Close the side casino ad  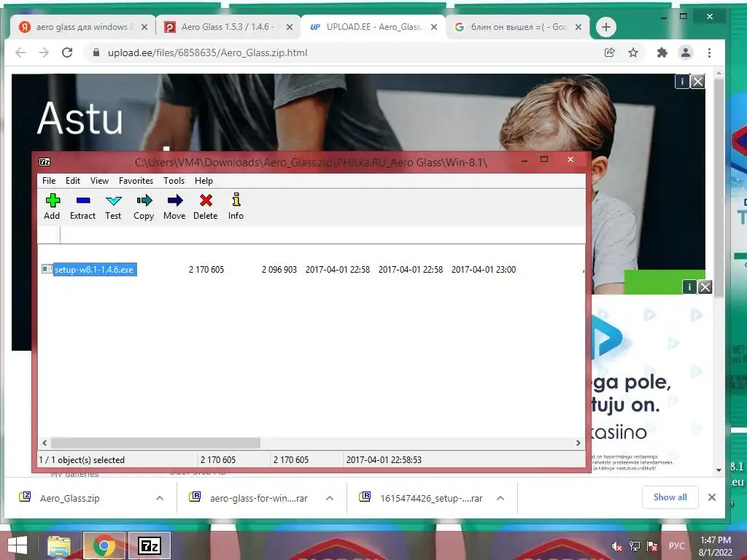[705, 287]
